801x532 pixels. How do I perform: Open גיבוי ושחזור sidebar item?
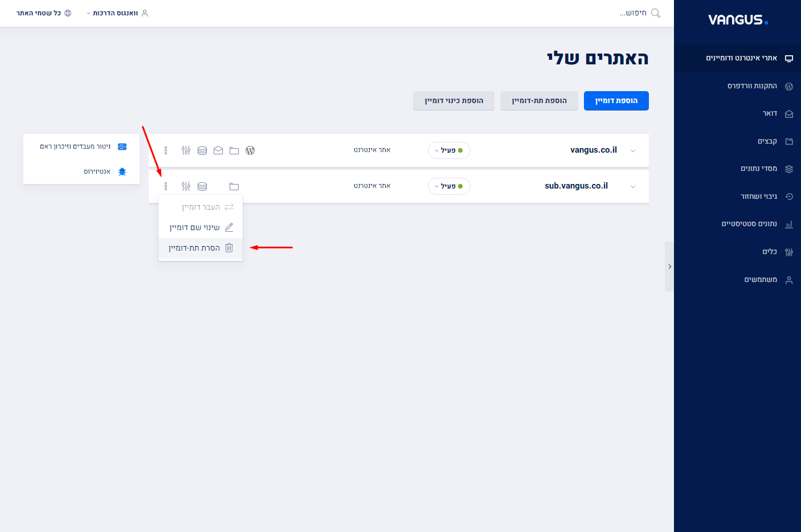pos(737,197)
